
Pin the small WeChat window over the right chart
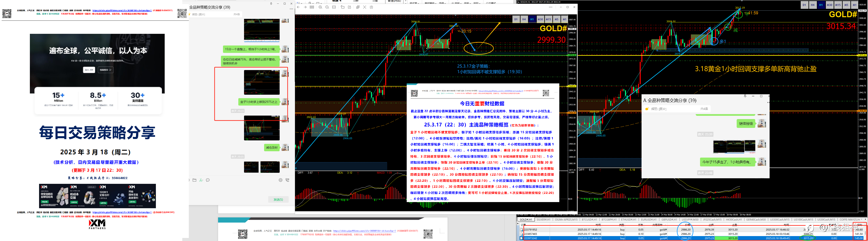(x=745, y=96)
